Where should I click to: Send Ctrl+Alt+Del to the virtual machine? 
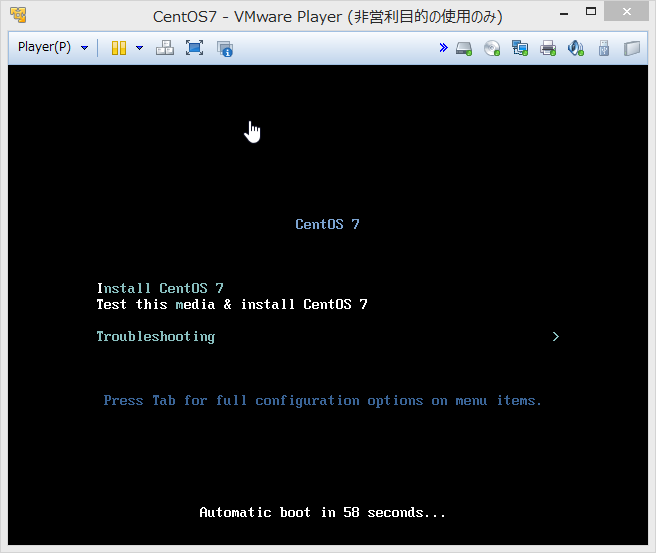tap(165, 48)
